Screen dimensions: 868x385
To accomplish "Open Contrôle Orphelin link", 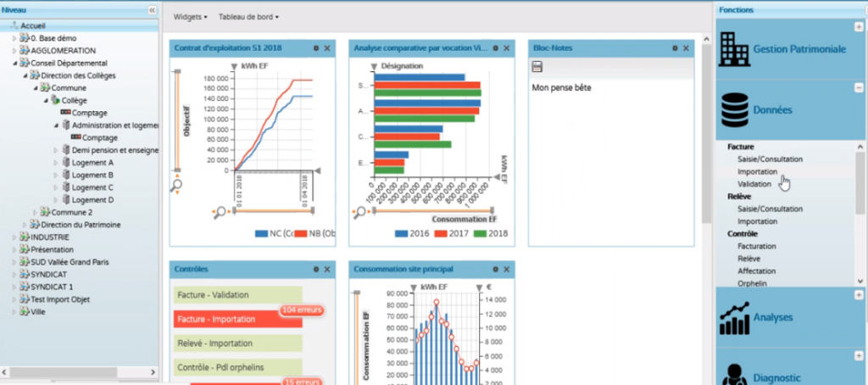I will coord(753,283).
